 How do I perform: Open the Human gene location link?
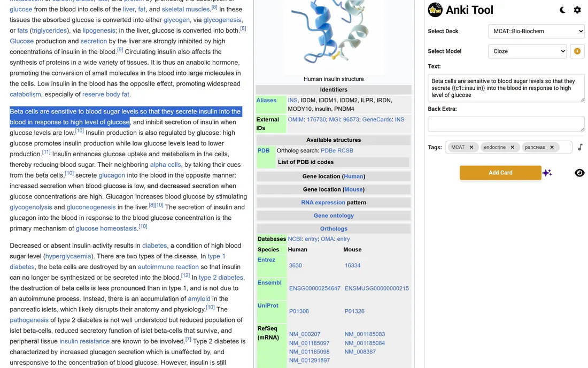(x=353, y=177)
